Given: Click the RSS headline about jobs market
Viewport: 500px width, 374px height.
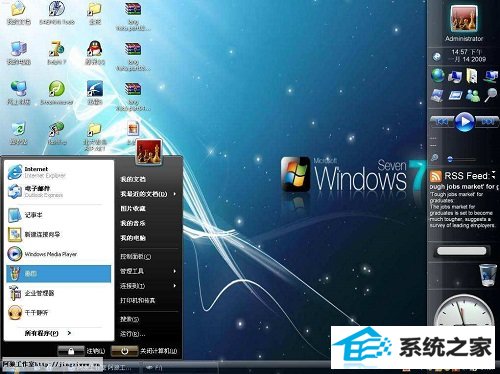Looking at the screenshot, I should 464,187.
